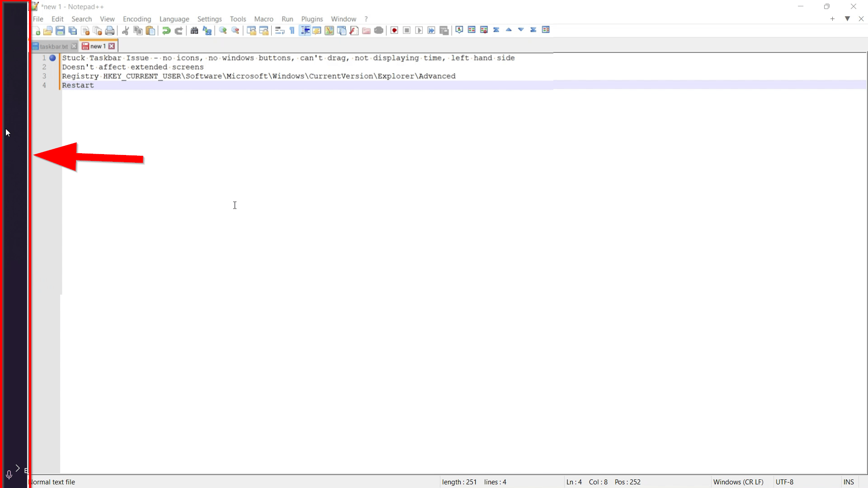
Task: Click the Open file folder icon
Action: [48, 30]
